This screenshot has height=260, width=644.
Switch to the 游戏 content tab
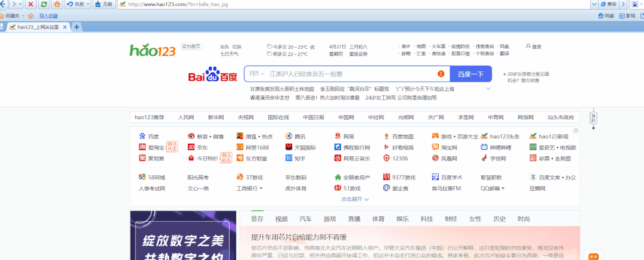pos(330,219)
